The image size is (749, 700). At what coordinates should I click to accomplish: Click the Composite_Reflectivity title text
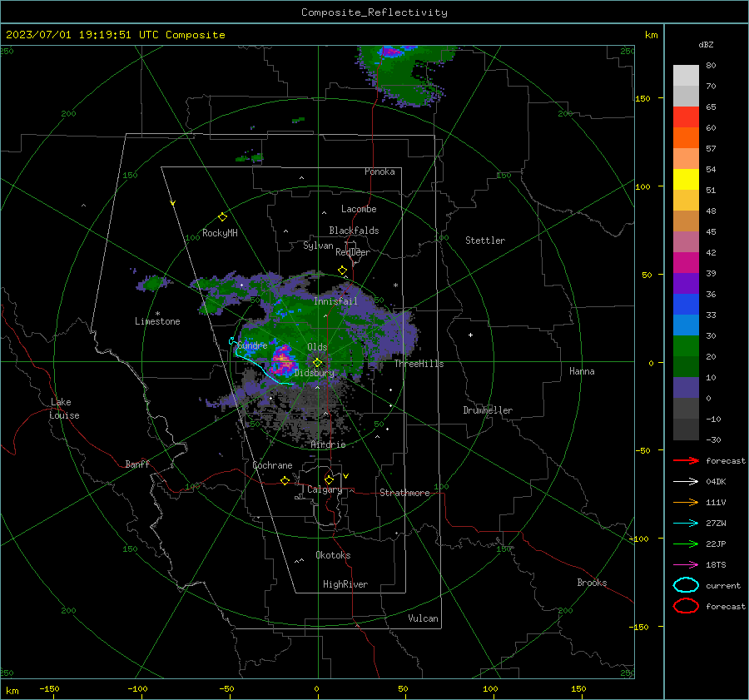pos(374,12)
